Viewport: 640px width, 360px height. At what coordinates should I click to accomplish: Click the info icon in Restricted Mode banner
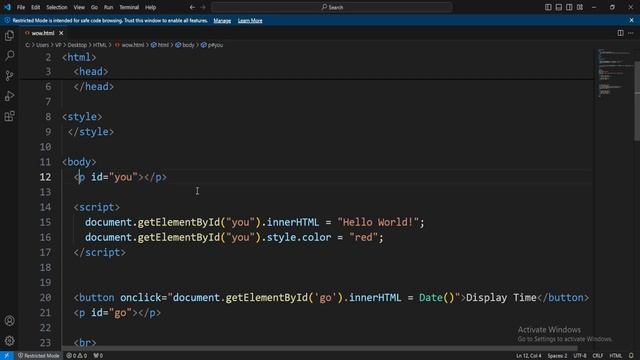(x=7, y=20)
